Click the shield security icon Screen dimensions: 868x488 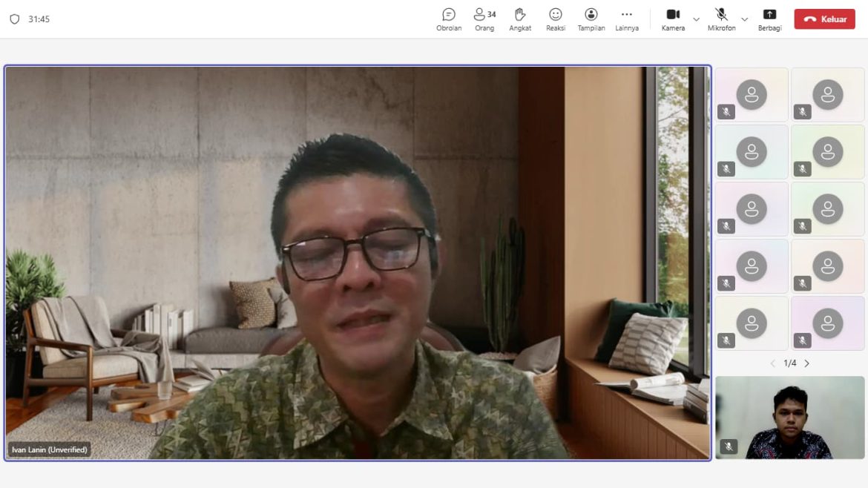point(15,19)
